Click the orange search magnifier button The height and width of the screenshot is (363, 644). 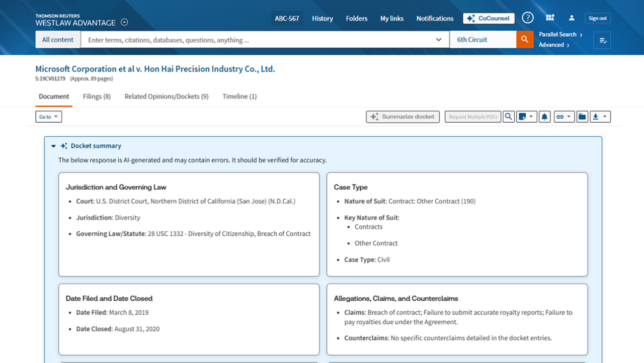tap(524, 40)
